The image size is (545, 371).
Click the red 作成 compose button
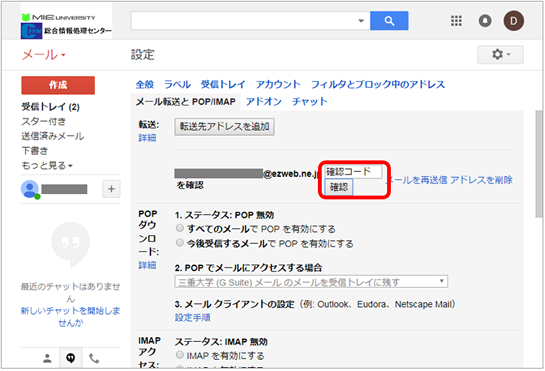tap(58, 85)
